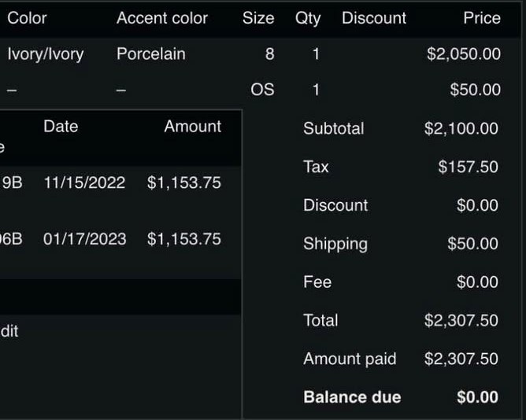This screenshot has width=526, height=420.
Task: Select the Porcelain accent color cell
Action: (151, 54)
